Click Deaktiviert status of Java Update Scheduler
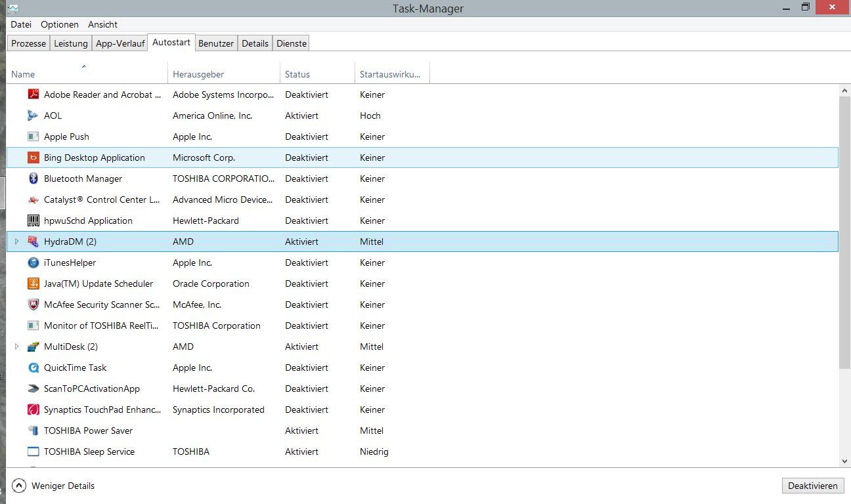851x504 pixels. coord(307,283)
